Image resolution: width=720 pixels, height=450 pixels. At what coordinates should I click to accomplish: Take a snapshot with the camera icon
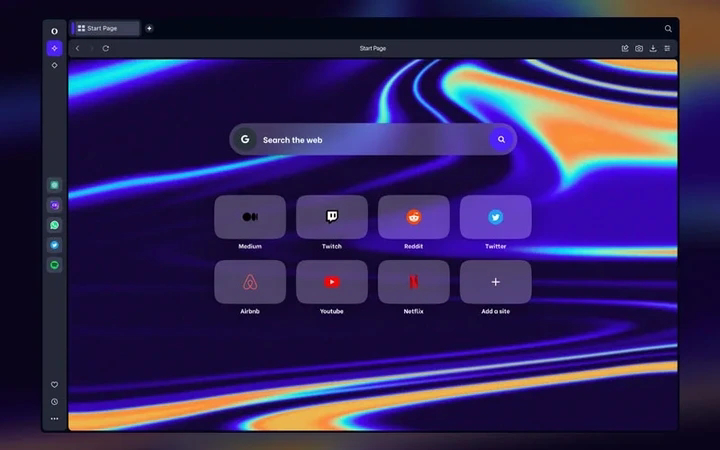[639, 48]
